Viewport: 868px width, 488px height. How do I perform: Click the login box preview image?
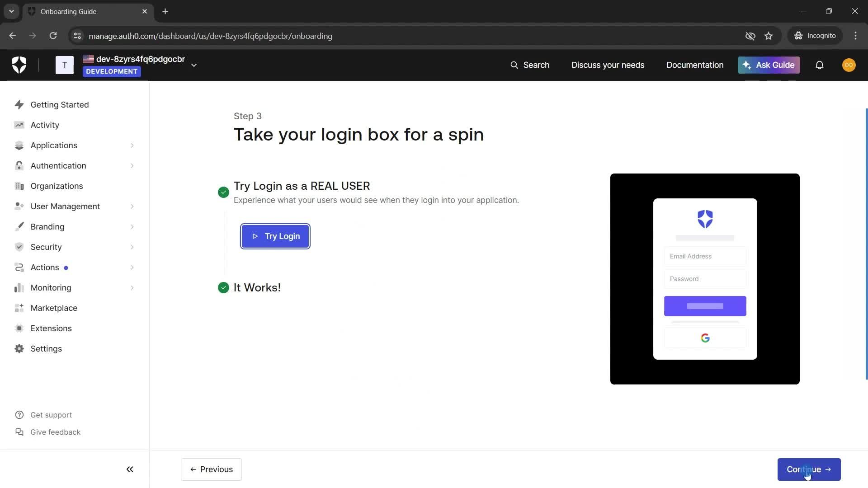705,279
